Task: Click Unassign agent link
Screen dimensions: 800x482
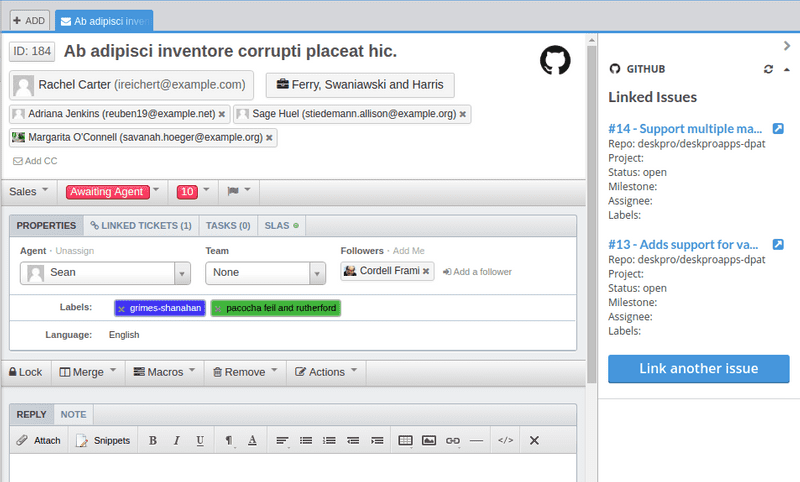Action: pyautogui.click(x=74, y=251)
